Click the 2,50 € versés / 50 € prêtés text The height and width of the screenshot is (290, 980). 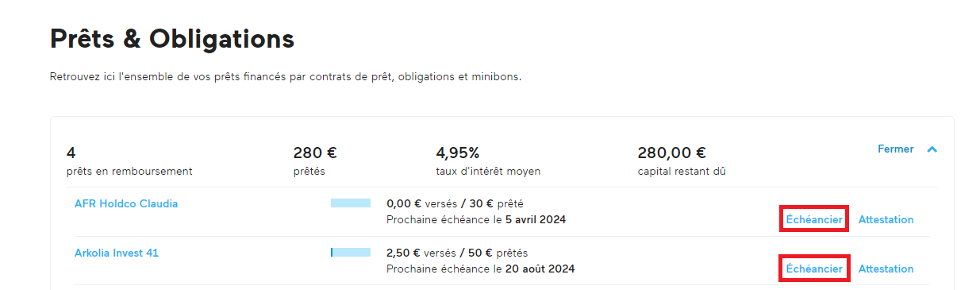(x=457, y=253)
